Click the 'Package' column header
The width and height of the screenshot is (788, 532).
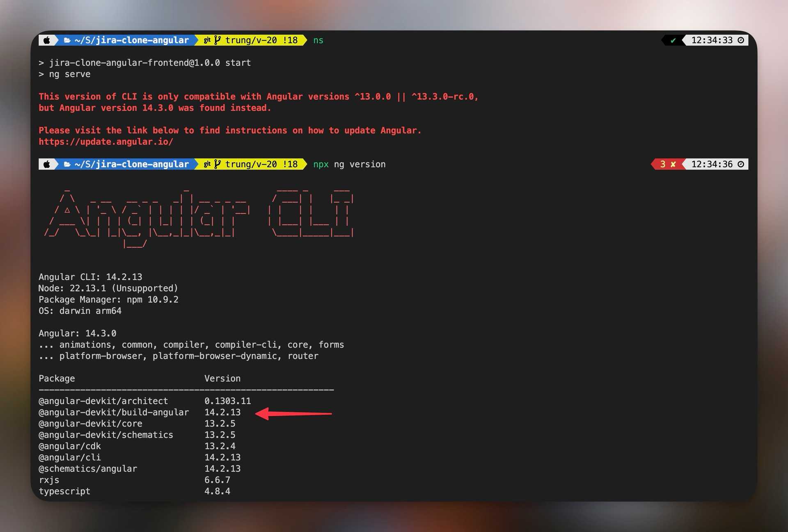[57, 378]
